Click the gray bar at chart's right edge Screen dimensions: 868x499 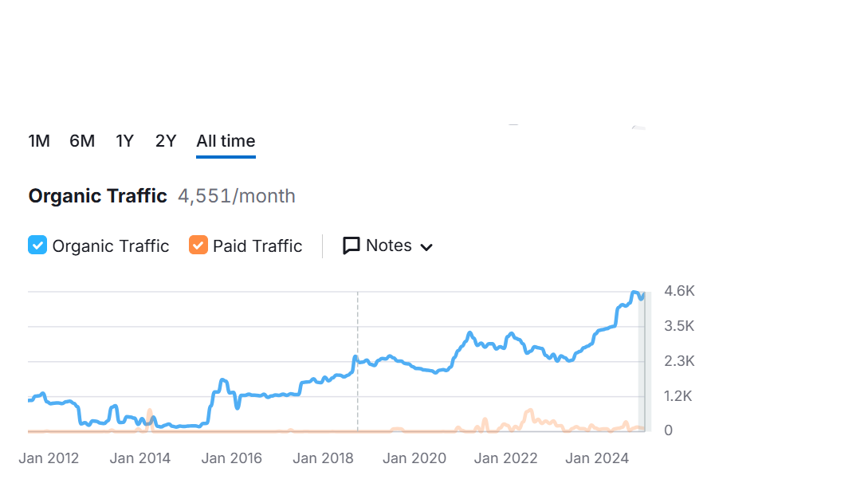646,363
